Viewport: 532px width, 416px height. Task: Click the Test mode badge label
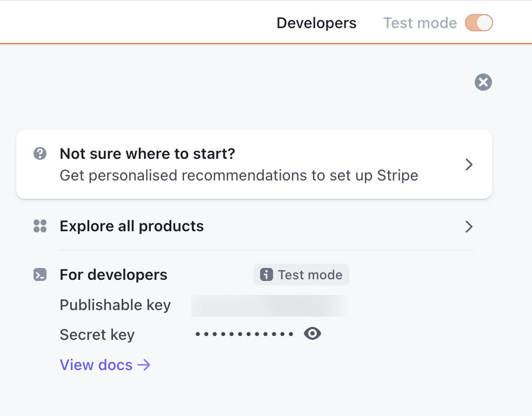310,274
